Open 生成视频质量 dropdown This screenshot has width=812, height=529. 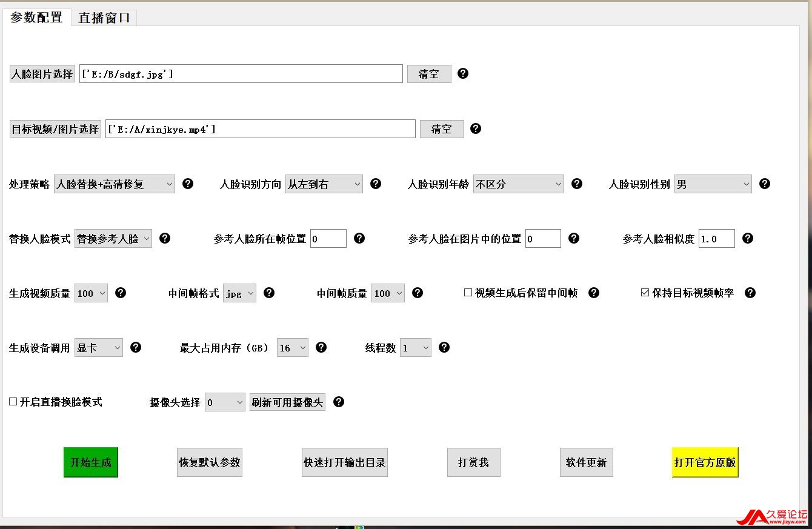tap(92, 293)
